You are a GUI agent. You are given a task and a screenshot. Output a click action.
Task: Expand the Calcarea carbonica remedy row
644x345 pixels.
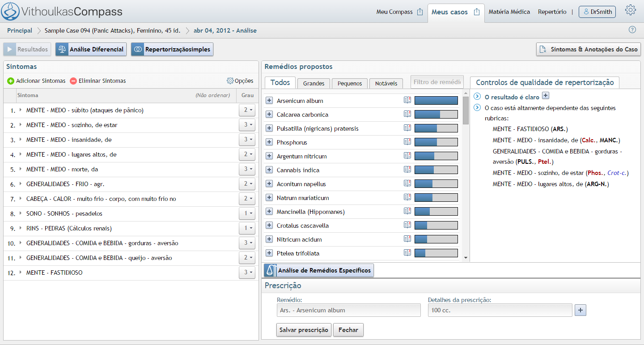coord(269,115)
